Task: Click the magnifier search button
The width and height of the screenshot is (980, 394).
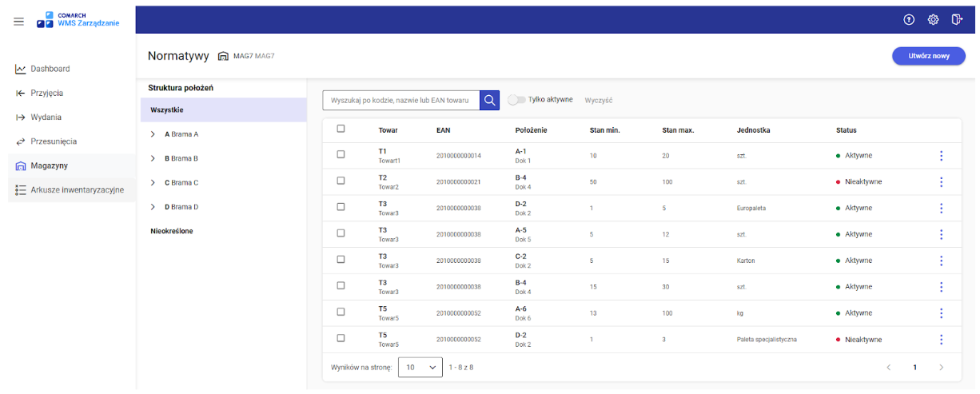Action: point(490,100)
